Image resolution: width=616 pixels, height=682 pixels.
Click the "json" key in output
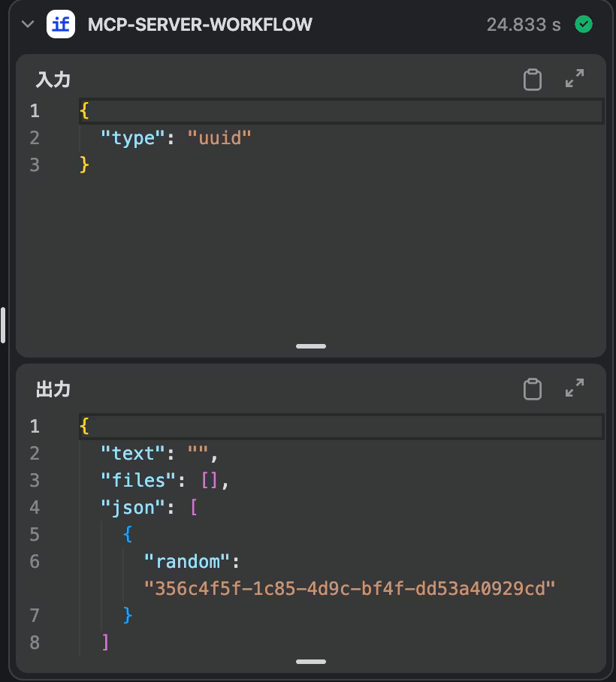click(133, 507)
